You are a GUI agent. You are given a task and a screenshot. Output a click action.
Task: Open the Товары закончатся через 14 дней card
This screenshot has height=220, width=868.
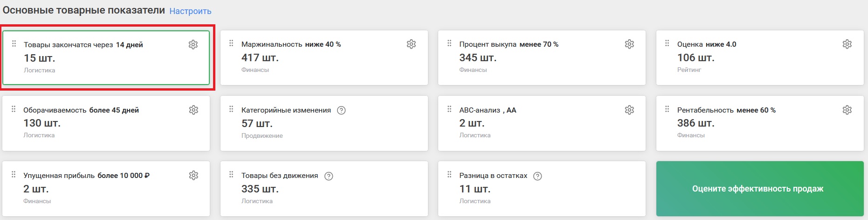click(x=106, y=57)
